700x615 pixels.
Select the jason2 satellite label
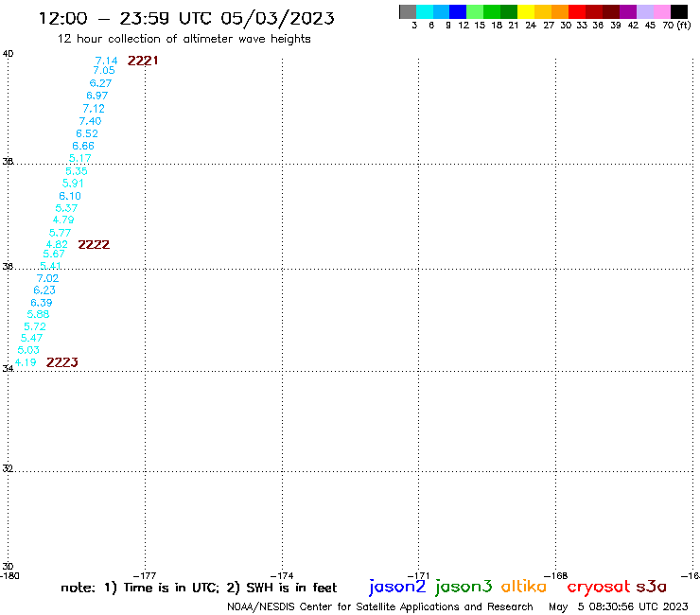coord(397,587)
